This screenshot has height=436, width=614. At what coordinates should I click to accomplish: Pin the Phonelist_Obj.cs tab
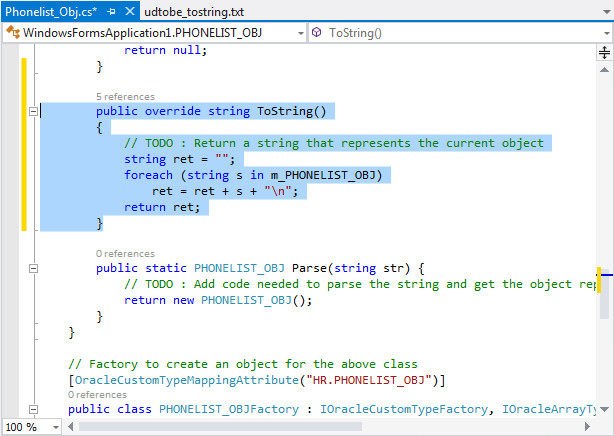click(x=112, y=12)
